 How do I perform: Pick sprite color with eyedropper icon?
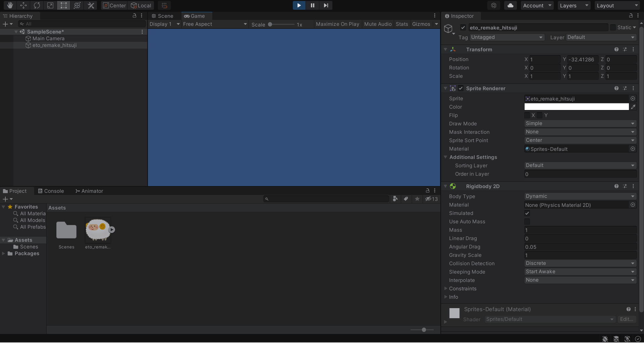point(633,107)
